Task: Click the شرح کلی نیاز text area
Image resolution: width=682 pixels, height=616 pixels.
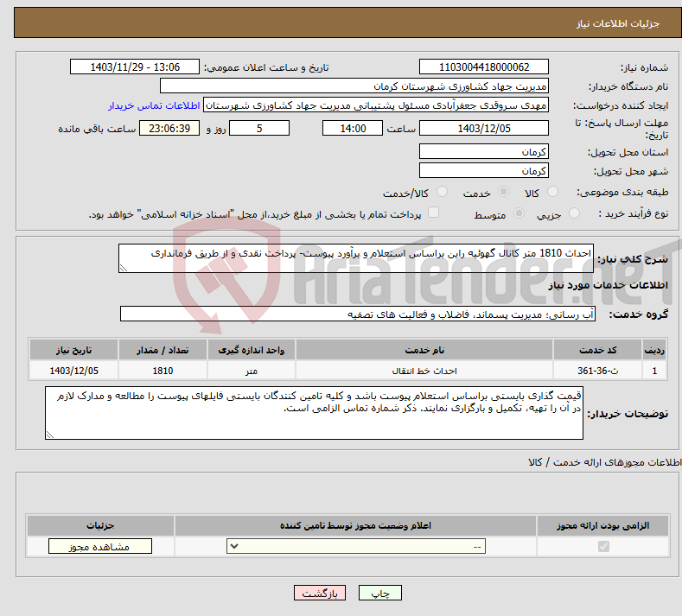Action: coord(356,258)
